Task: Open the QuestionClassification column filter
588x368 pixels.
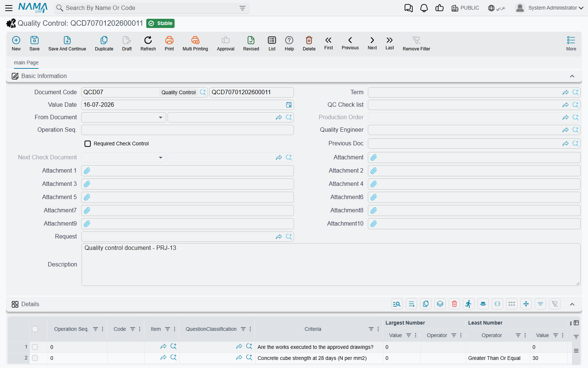Action: point(243,329)
